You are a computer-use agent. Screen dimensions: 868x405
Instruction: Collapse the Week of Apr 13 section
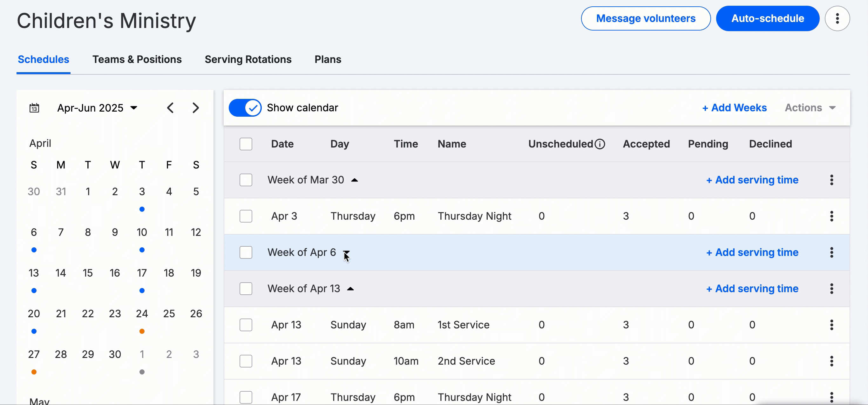tap(351, 289)
